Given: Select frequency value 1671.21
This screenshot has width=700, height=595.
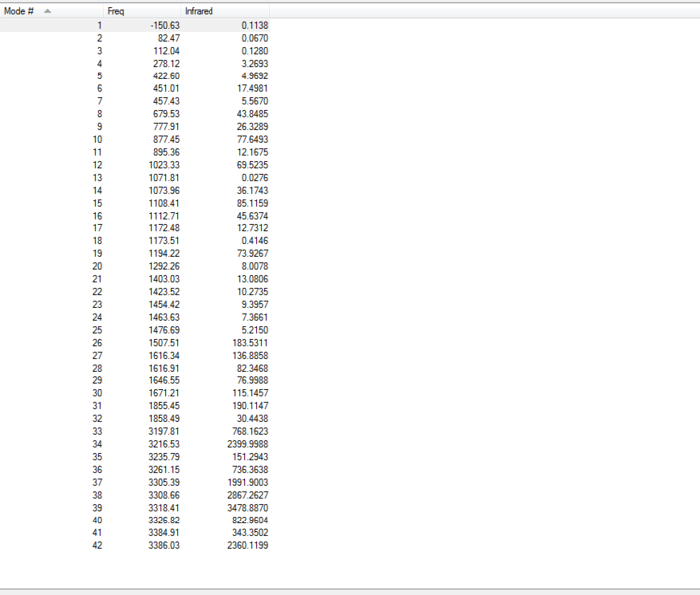Looking at the screenshot, I should (164, 393).
